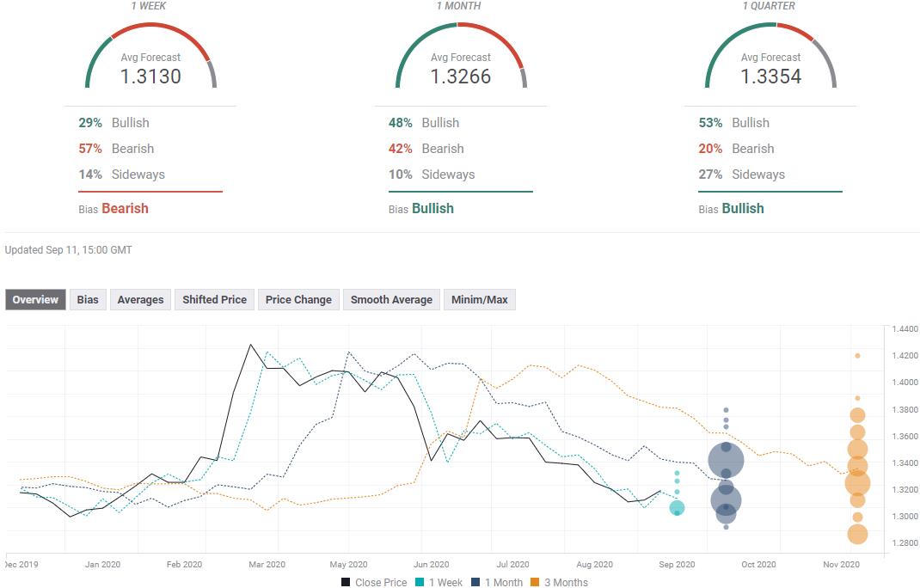Switch to Shifted Price tab
This screenshot has width=920, height=588.
pos(214,299)
